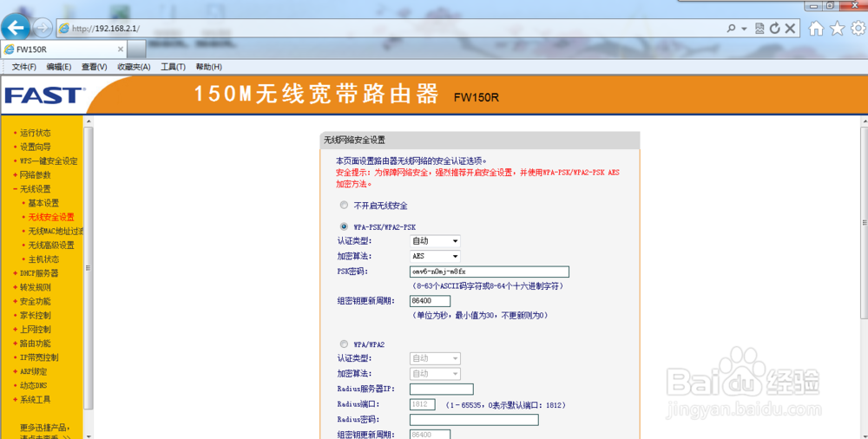The width and height of the screenshot is (868, 439).
Task: Click the compatibility view icon in address bar
Action: click(x=759, y=29)
